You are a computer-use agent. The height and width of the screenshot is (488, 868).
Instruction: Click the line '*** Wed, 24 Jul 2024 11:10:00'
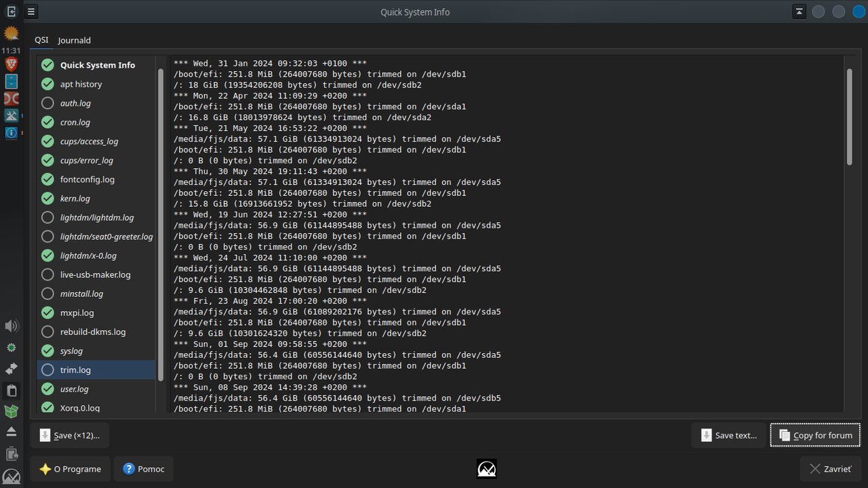270,258
